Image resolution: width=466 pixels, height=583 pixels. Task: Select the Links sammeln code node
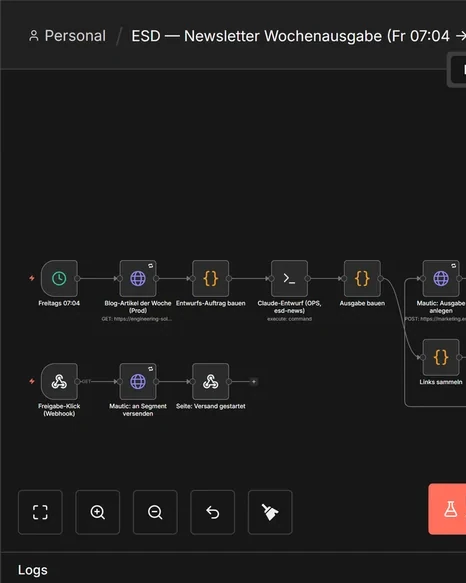pos(441,357)
